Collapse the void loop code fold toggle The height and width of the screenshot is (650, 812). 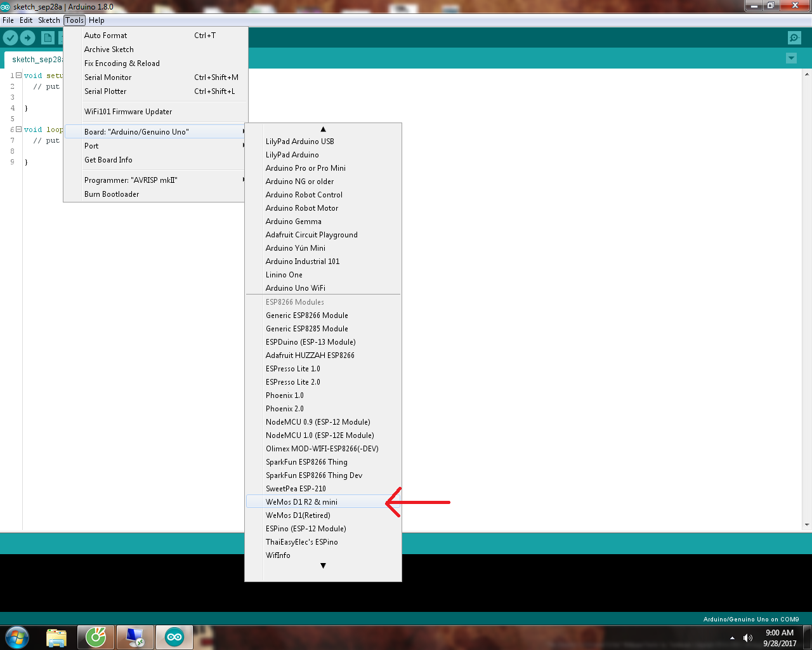[18, 129]
